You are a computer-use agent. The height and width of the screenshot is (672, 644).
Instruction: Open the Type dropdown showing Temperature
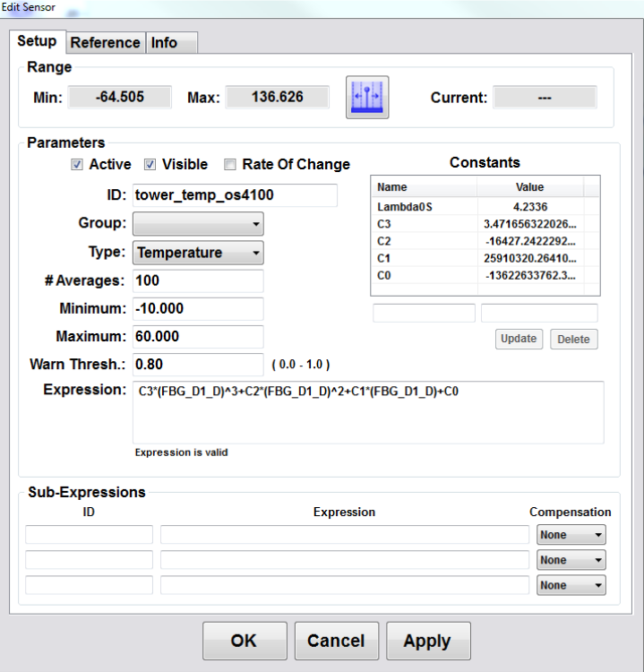point(198,253)
